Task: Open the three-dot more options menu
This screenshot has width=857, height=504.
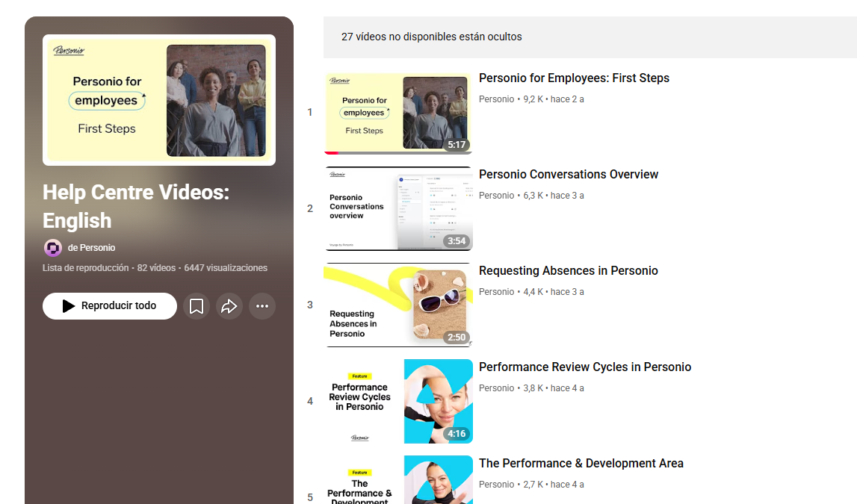Action: tap(262, 306)
